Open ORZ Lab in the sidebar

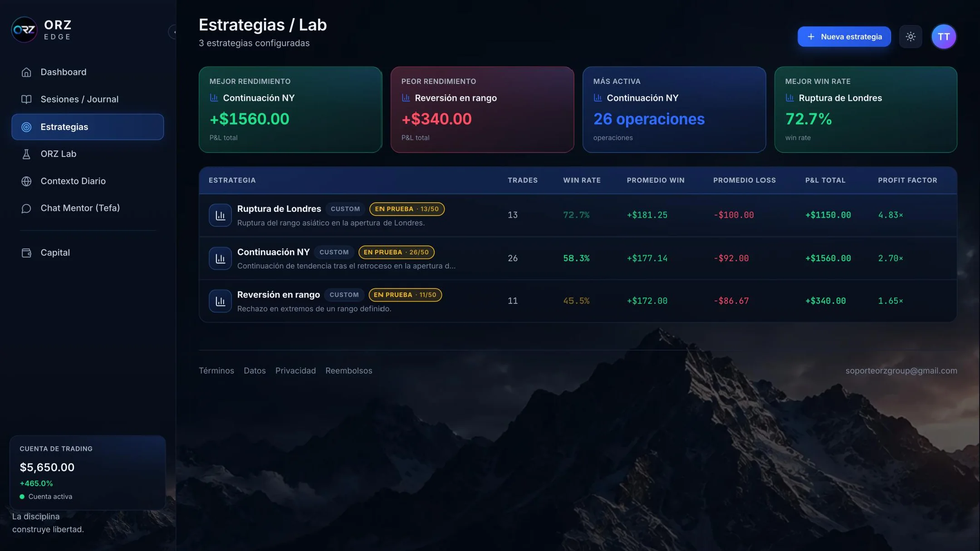tap(88, 154)
